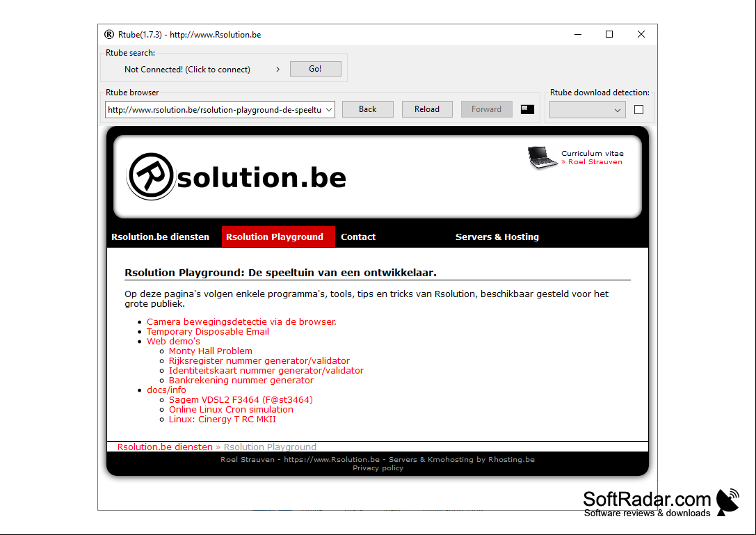Click the Rsolution.be diensten breadcrumb link
756x535 pixels.
165,447
